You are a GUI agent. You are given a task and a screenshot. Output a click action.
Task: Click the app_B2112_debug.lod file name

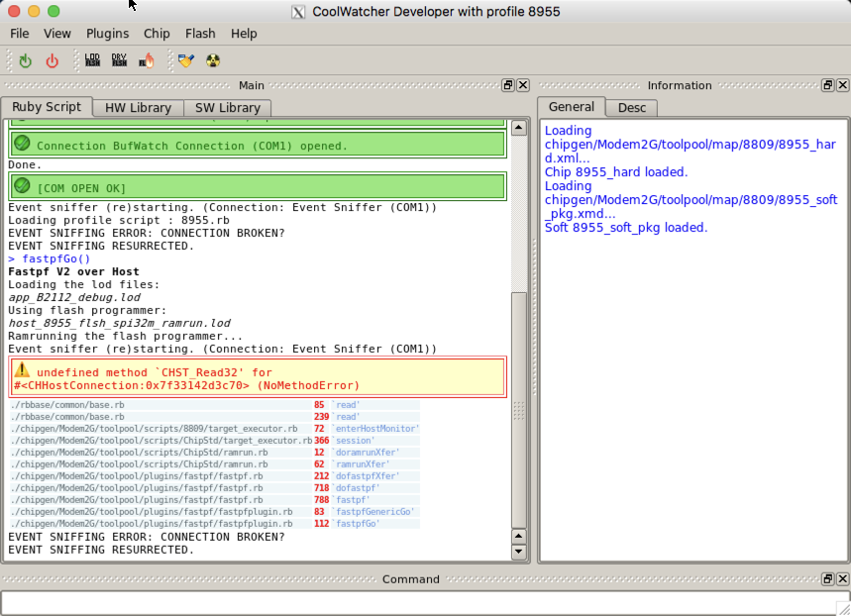click(74, 297)
